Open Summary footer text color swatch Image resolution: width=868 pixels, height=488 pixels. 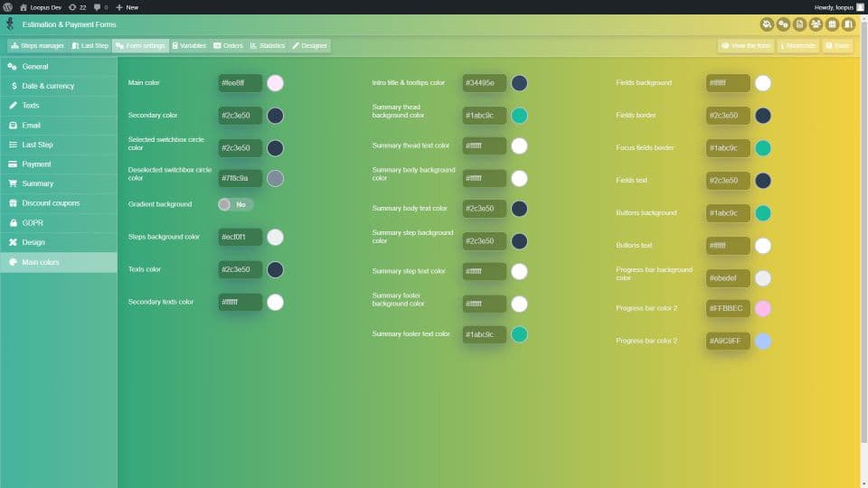(x=519, y=334)
